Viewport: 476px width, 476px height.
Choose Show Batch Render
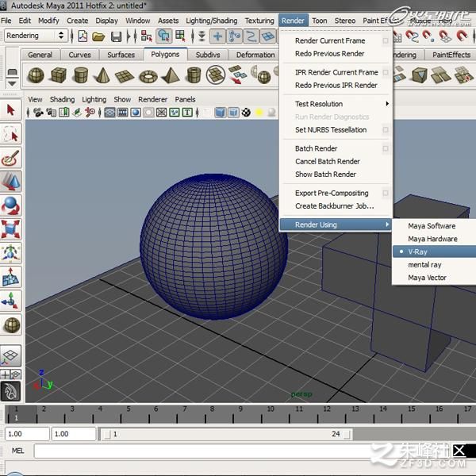point(325,175)
